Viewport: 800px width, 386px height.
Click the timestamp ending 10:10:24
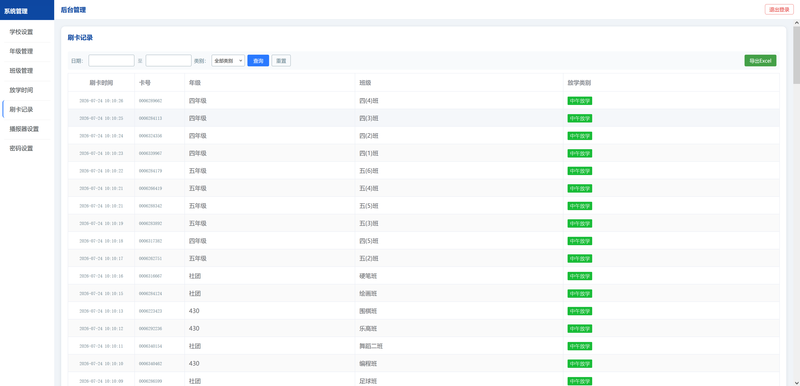click(x=101, y=136)
